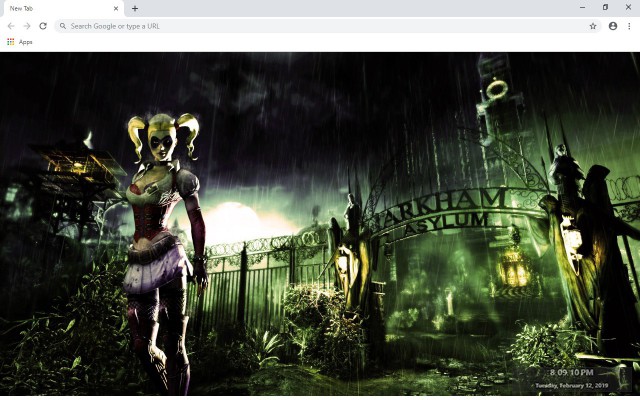The image size is (640, 400).
Task: Reload the current page
Action: tap(43, 26)
